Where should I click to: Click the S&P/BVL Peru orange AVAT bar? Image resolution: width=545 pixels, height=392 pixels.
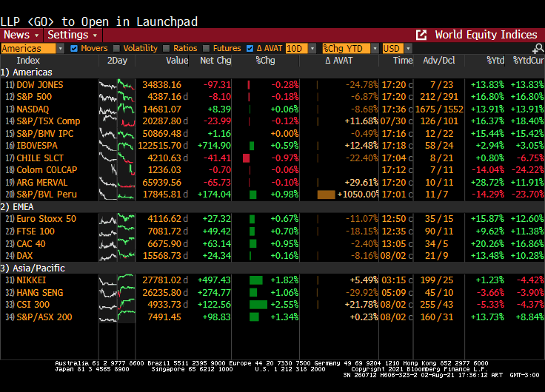pos(326,195)
